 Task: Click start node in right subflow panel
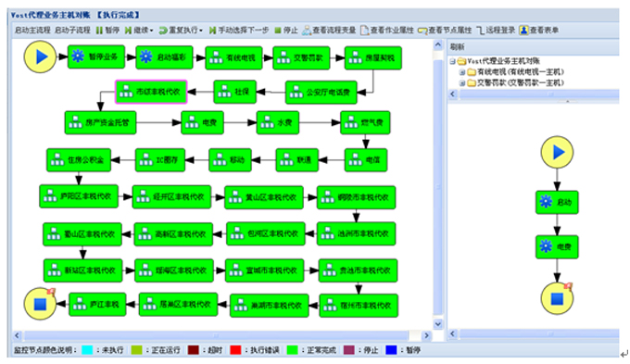tap(557, 152)
